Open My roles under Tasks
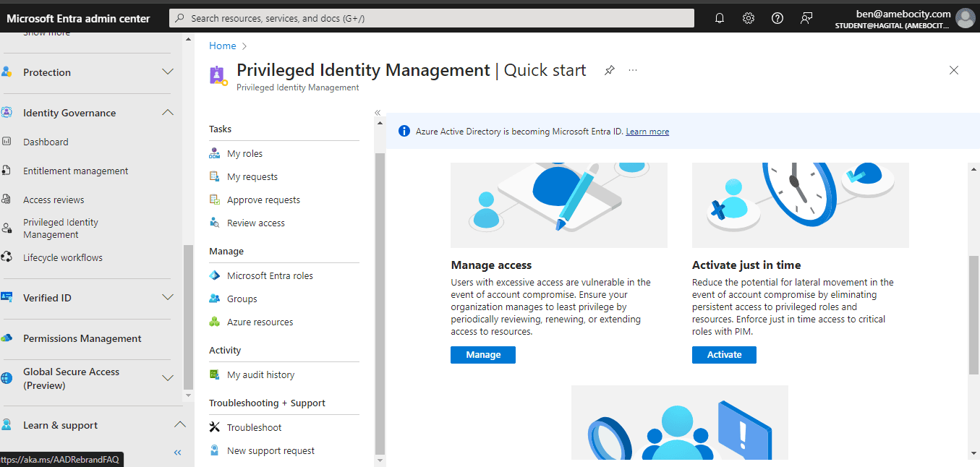Viewport: 980px width, 467px height. (x=244, y=154)
